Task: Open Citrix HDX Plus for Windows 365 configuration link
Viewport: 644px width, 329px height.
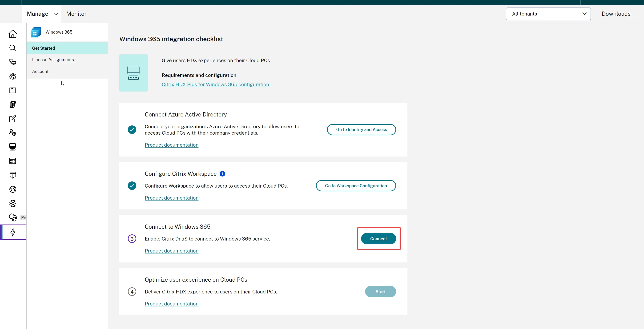Action: [x=215, y=84]
